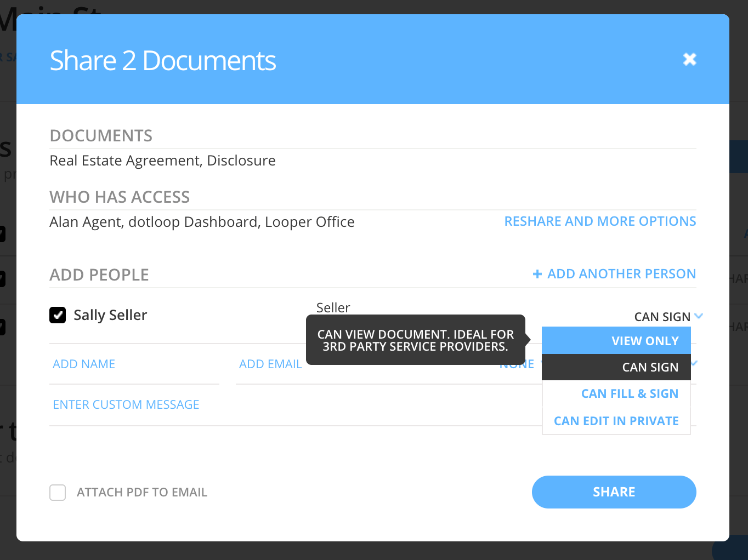The height and width of the screenshot is (560, 748).
Task: Choose CAN EDIT IN PRIVATE permission
Action: tap(616, 421)
